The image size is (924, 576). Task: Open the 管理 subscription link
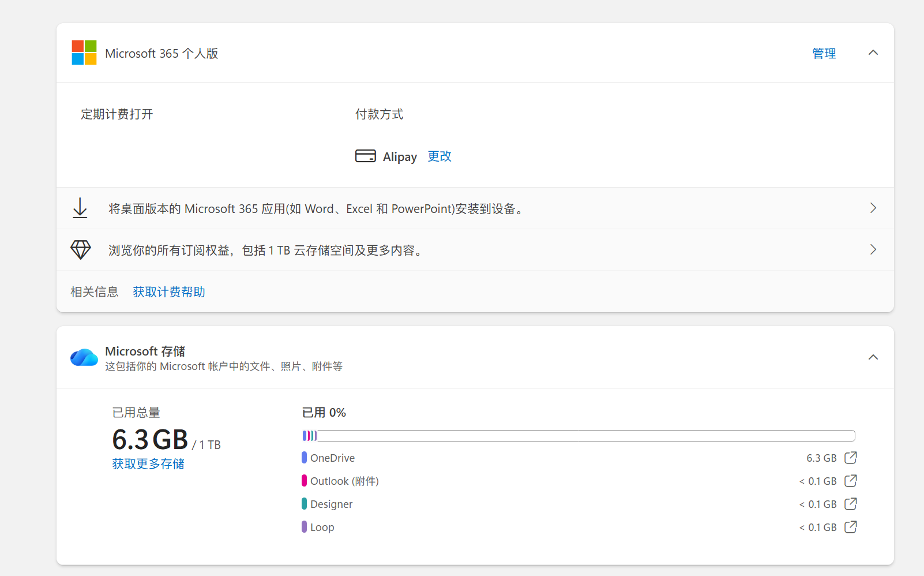(824, 53)
